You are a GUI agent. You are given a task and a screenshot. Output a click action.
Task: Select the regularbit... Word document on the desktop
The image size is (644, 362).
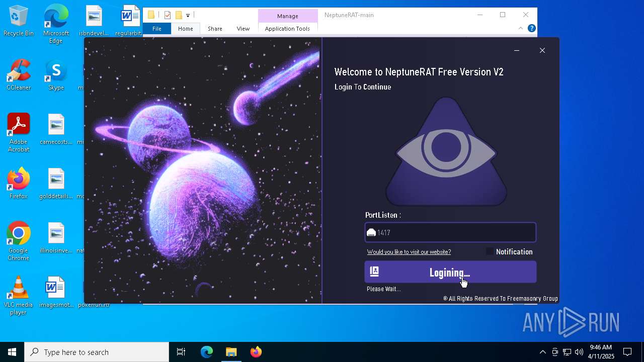click(130, 21)
